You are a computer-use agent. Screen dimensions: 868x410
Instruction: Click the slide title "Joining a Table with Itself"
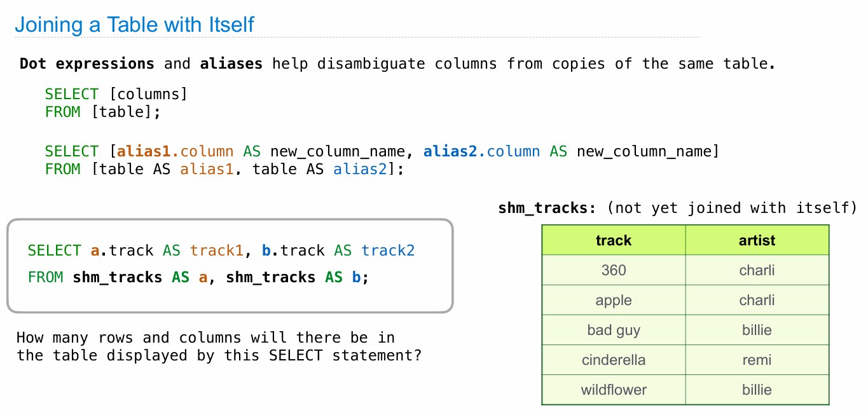[x=134, y=25]
